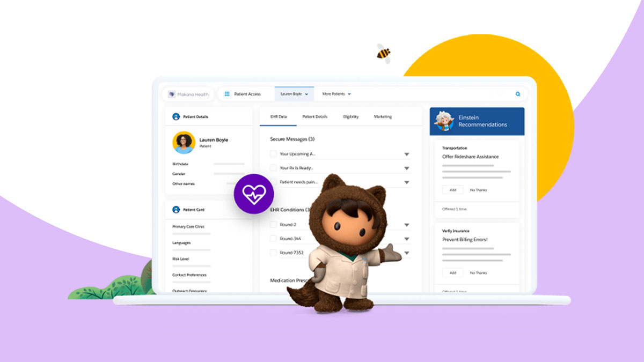644x362 pixels.
Task: Click the Patient Card header person icon
Action: (175, 210)
